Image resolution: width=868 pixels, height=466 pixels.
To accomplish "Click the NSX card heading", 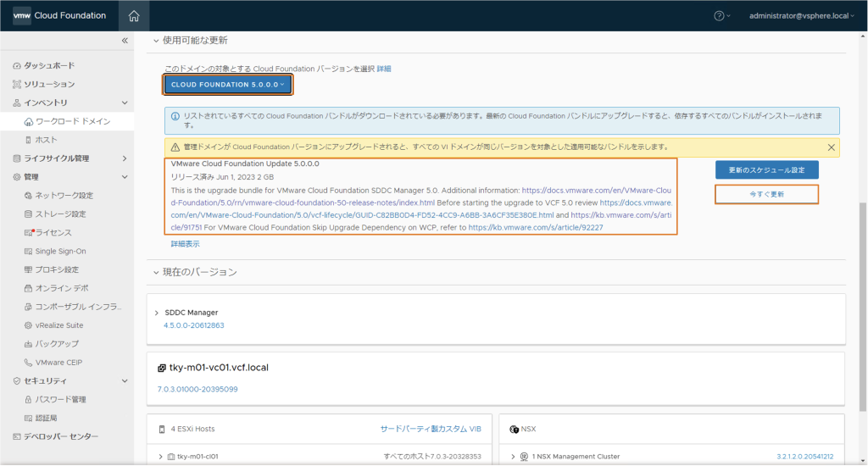I will pyautogui.click(x=528, y=429).
